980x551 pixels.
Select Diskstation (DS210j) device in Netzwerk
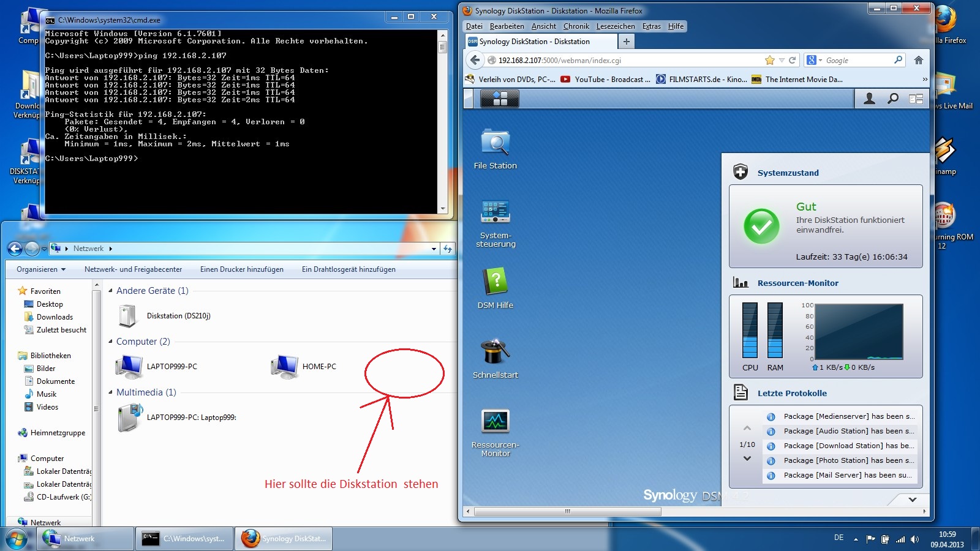(x=164, y=316)
